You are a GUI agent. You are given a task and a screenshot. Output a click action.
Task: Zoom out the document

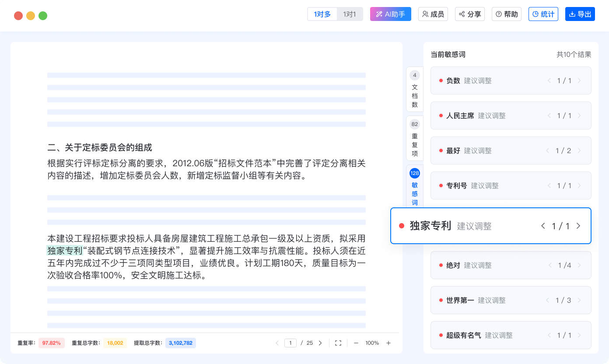pyautogui.click(x=356, y=343)
